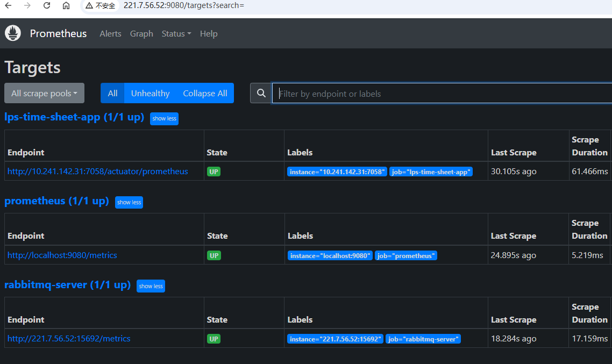
Task: Collapse prometheus pool with show less
Action: click(129, 203)
